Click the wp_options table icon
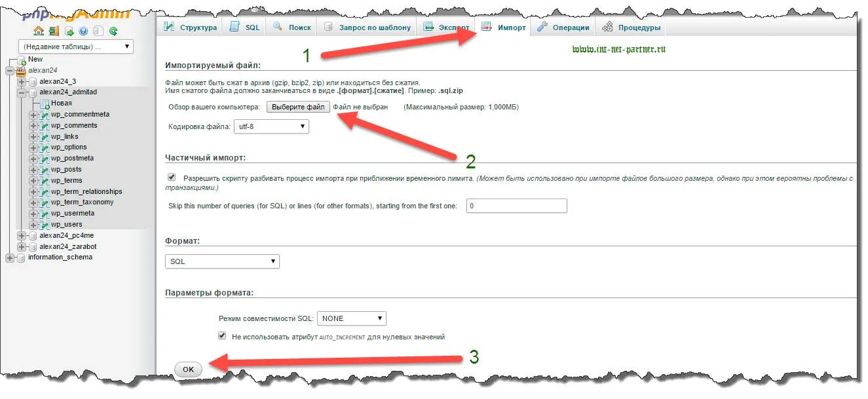 coord(45,147)
